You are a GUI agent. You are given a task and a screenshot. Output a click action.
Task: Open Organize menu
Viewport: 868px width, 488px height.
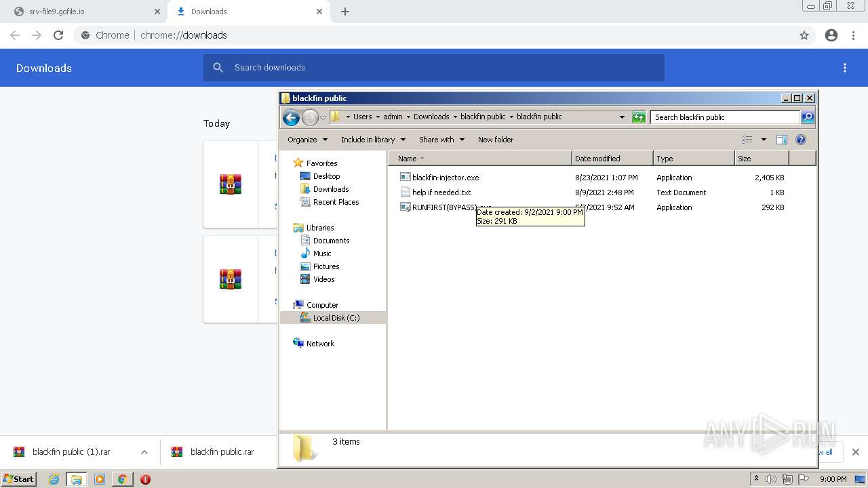pyautogui.click(x=307, y=140)
